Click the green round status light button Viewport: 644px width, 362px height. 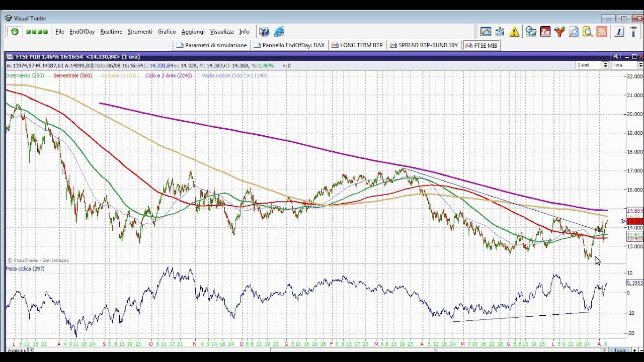(x=15, y=32)
